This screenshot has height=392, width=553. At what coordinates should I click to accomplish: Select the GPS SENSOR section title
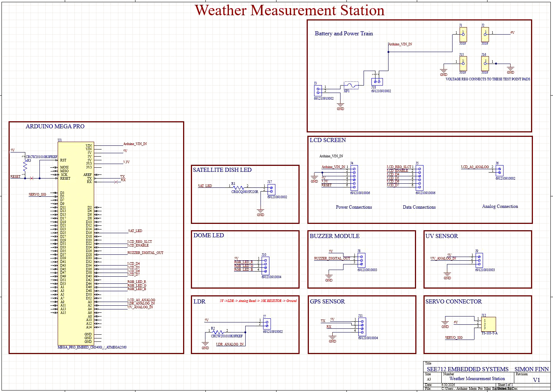327,302
